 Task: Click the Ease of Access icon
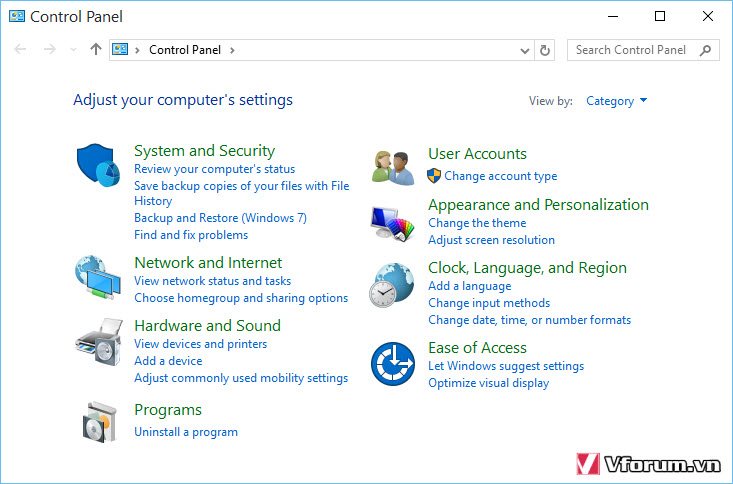coord(393,364)
